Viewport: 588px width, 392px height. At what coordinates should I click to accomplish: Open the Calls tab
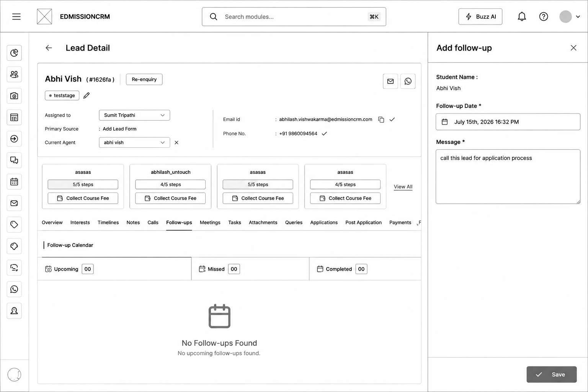153,222
